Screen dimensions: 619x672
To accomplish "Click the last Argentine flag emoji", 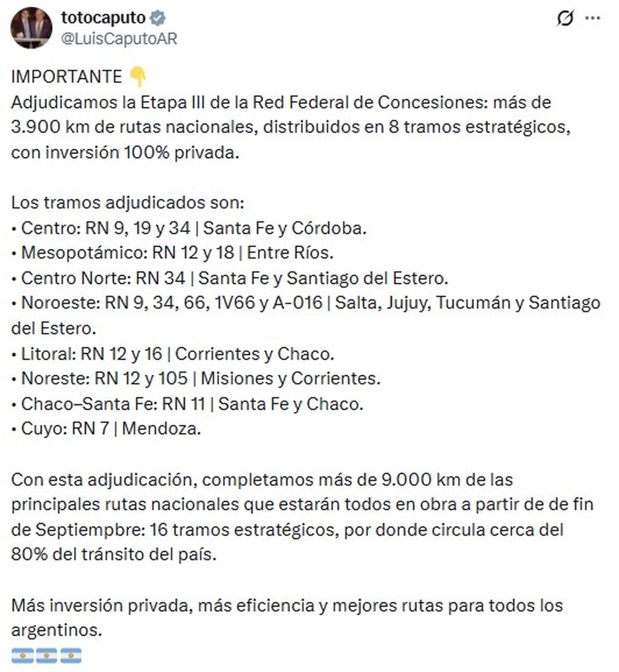I will coord(71,655).
